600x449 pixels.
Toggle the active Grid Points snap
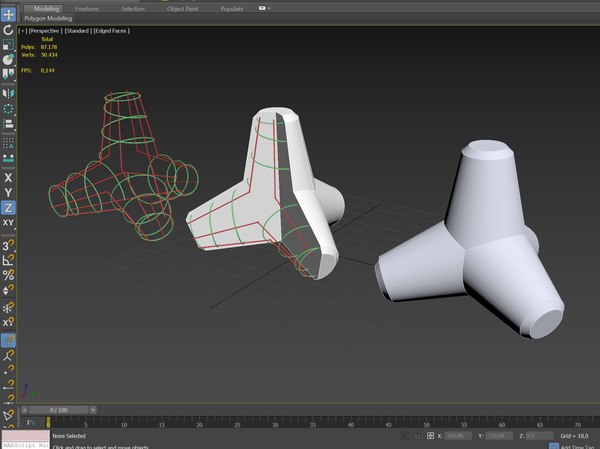8,340
